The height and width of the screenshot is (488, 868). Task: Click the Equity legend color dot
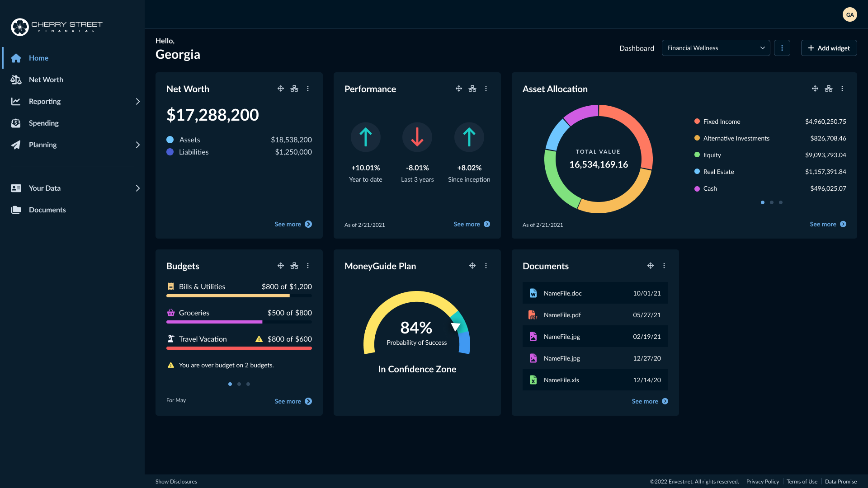[x=697, y=155]
